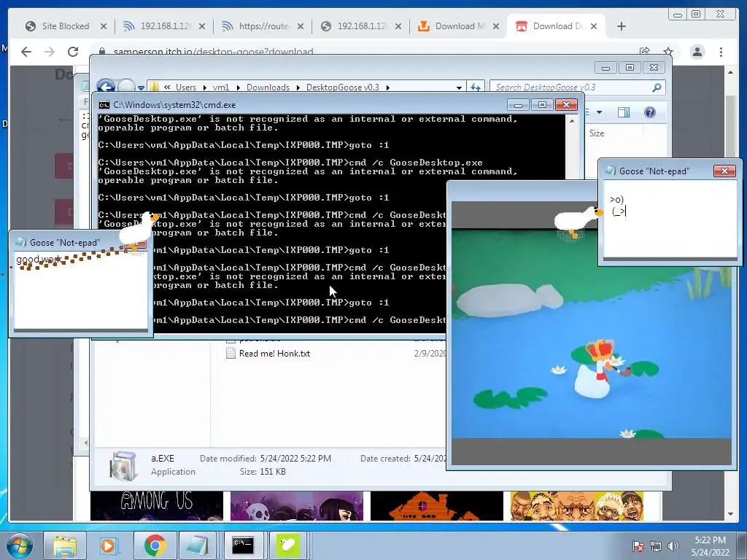Open the notepad-style taskbar icon
Image resolution: width=747 pixels, height=560 pixels.
[198, 545]
